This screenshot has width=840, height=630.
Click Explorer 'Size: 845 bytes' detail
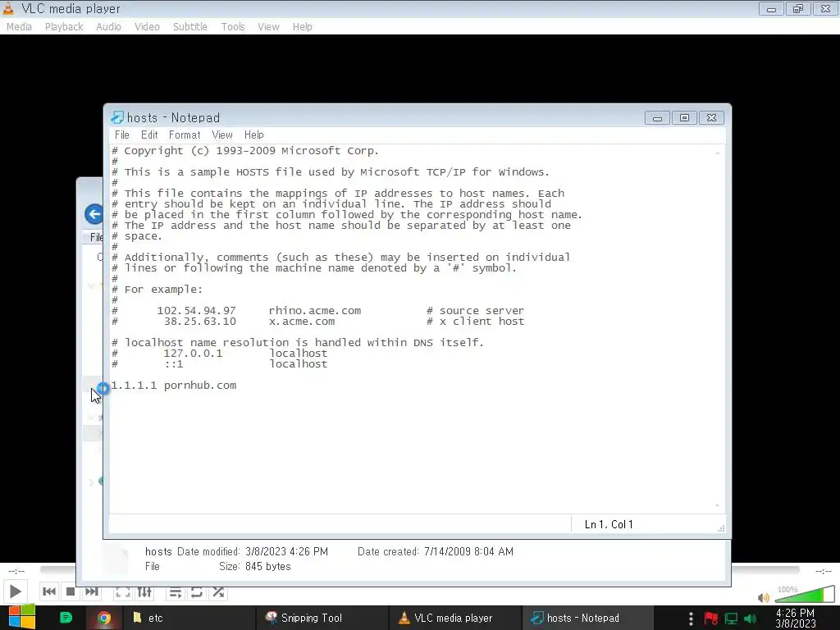pyautogui.click(x=255, y=566)
